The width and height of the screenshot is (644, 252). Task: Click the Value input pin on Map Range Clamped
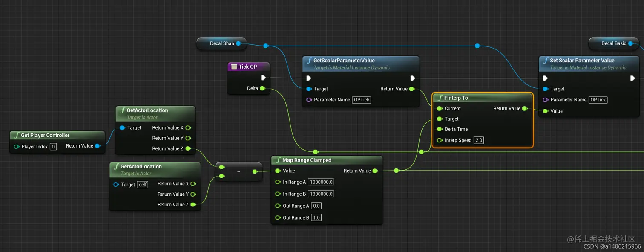277,171
